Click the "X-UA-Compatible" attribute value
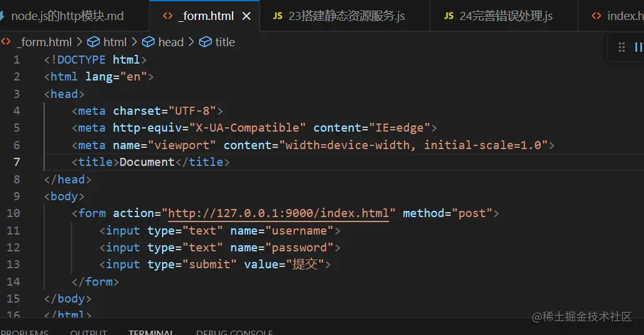 pos(248,128)
